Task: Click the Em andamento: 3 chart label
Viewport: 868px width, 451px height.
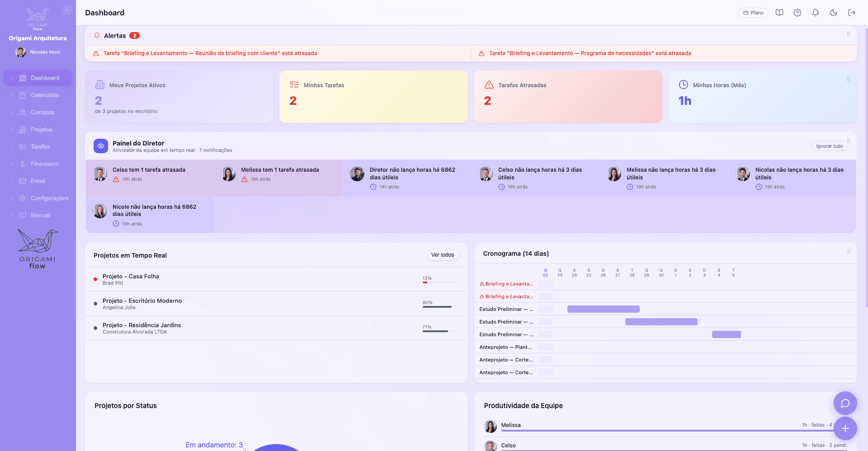Action: click(214, 445)
